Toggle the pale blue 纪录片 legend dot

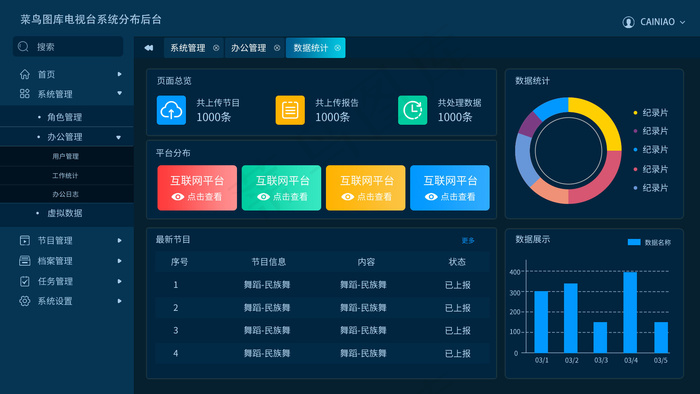635,188
